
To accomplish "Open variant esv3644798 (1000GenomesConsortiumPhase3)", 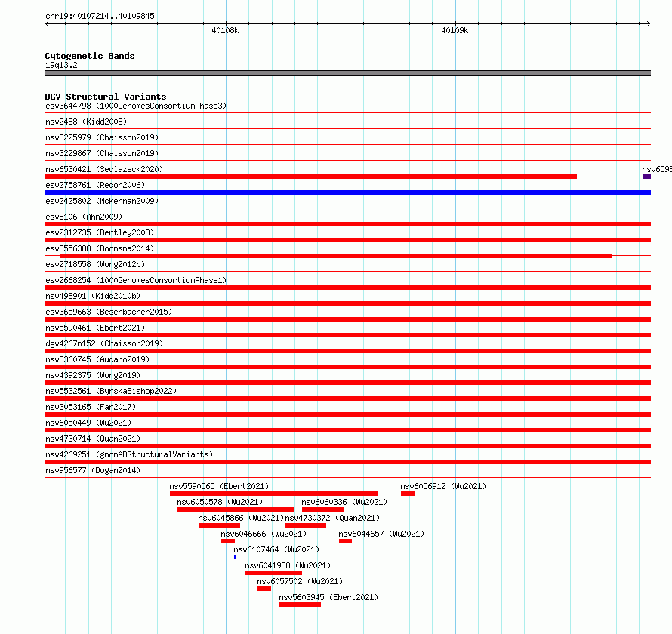I will pyautogui.click(x=136, y=106).
